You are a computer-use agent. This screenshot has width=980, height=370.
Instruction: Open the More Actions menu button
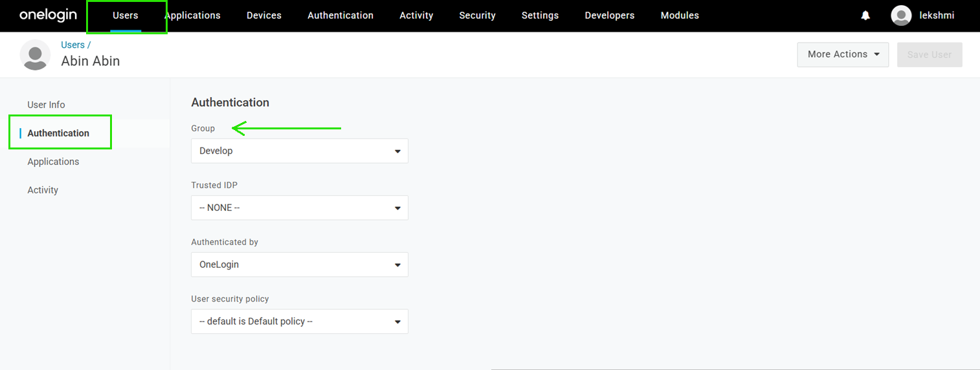pos(843,54)
